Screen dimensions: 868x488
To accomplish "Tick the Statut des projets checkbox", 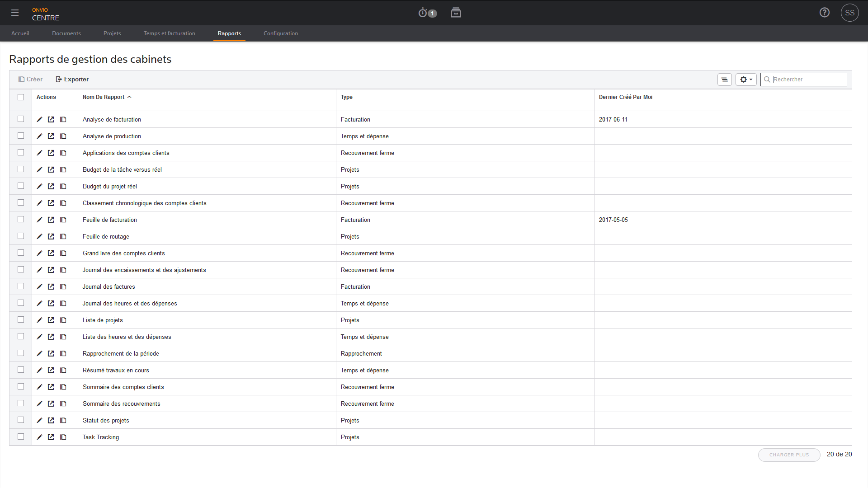I will point(21,420).
